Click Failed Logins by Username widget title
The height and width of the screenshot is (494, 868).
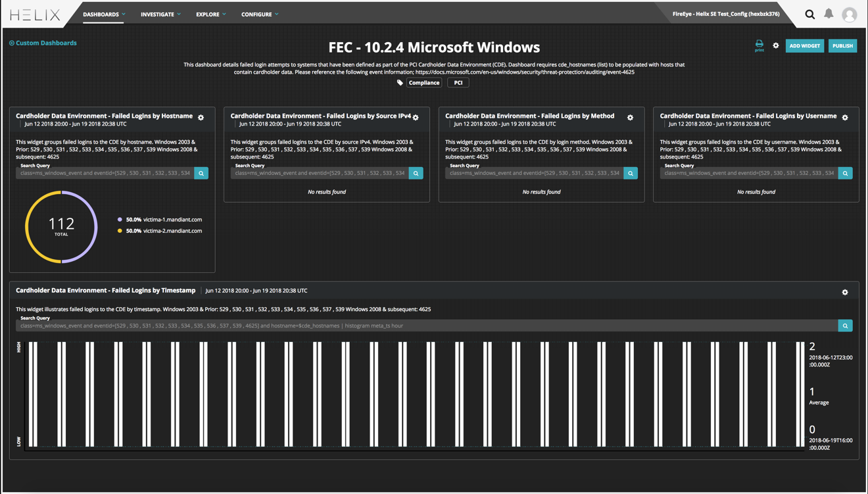[x=748, y=116]
